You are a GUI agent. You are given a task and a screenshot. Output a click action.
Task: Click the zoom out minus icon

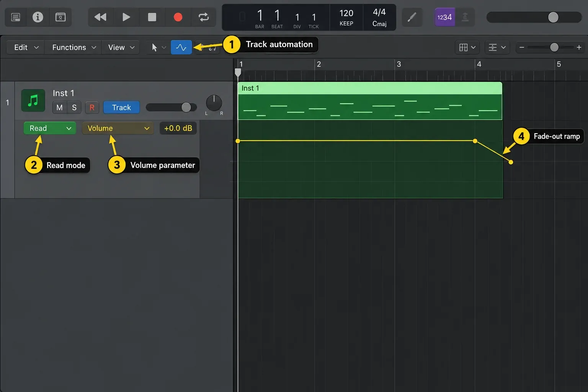tap(521, 47)
